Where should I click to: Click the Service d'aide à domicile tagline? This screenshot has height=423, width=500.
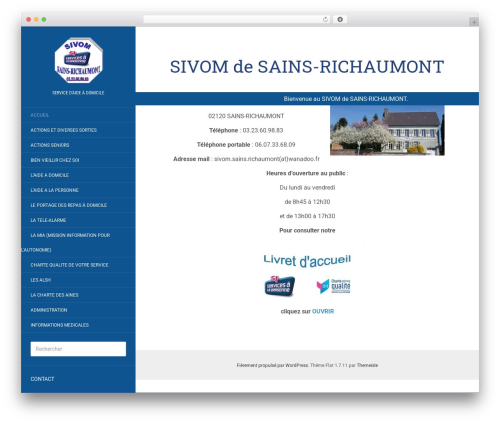[x=78, y=93]
